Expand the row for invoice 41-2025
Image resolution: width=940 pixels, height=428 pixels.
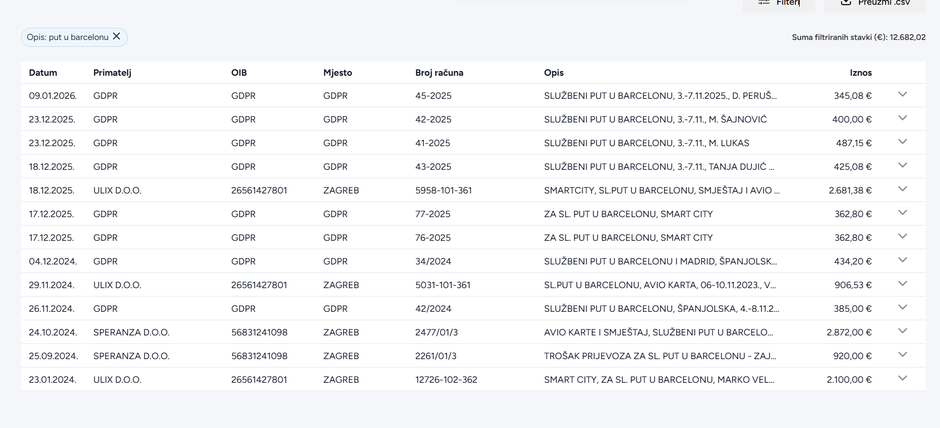click(902, 143)
